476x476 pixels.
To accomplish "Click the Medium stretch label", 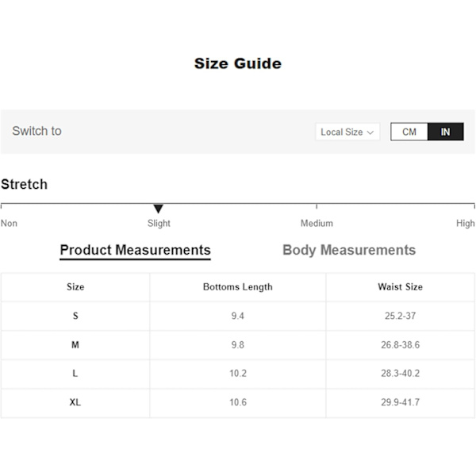I will click(317, 224).
